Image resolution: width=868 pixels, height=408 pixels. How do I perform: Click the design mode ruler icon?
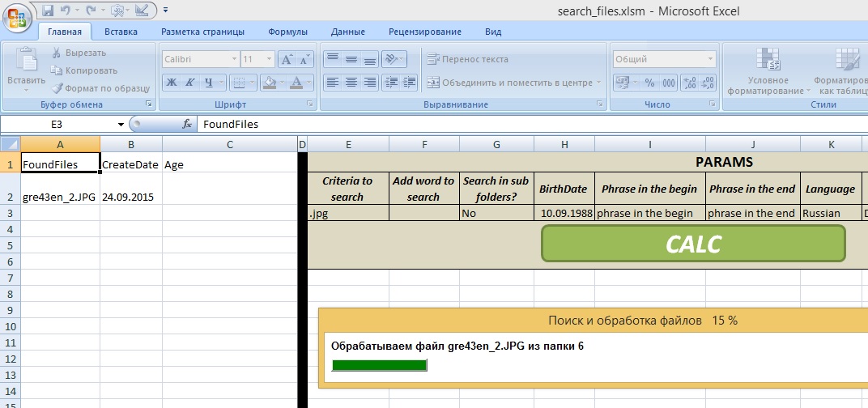click(141, 10)
